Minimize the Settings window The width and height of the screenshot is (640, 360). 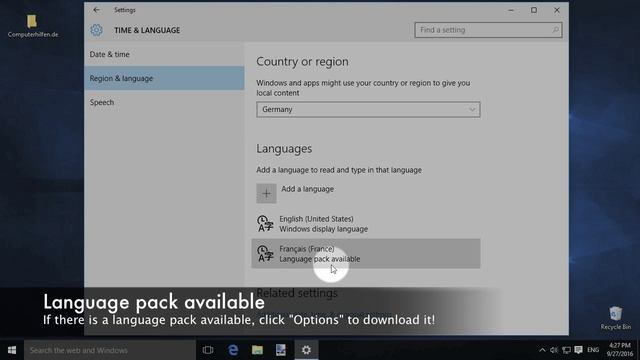click(511, 10)
